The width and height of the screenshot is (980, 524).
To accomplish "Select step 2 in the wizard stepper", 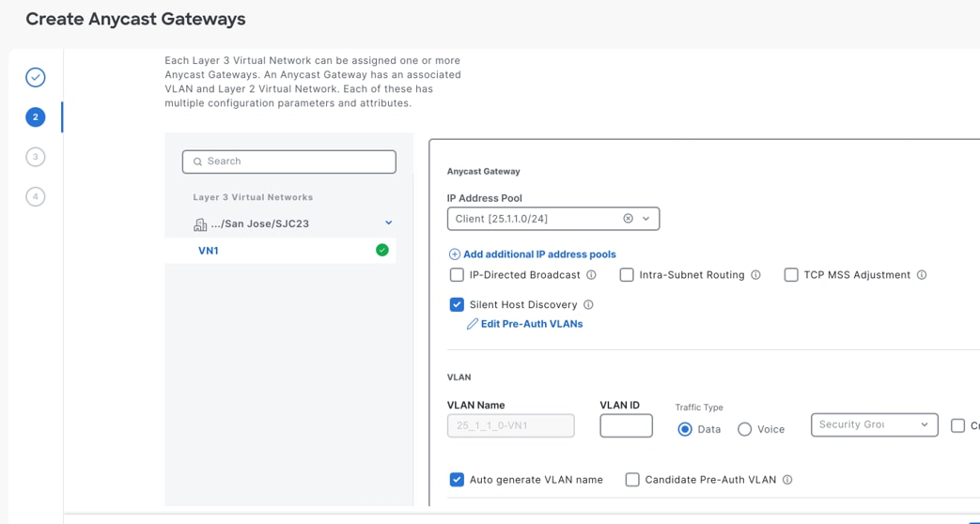I will coord(36,116).
